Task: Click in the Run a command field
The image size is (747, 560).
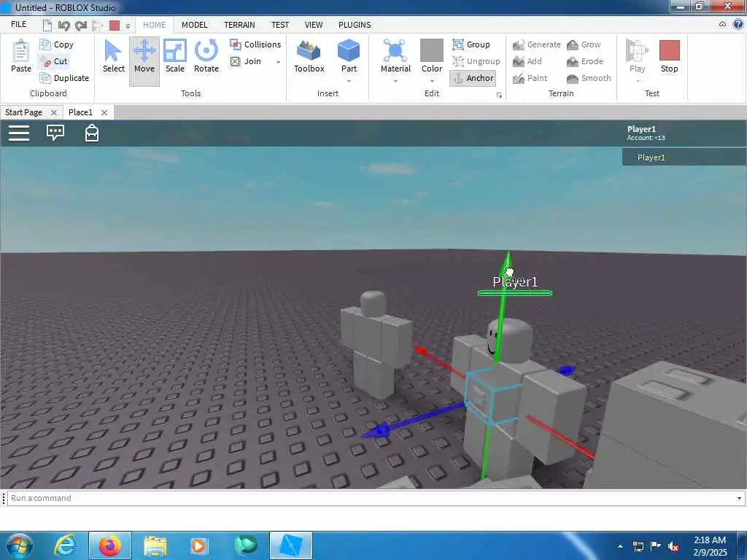Action: (x=371, y=498)
